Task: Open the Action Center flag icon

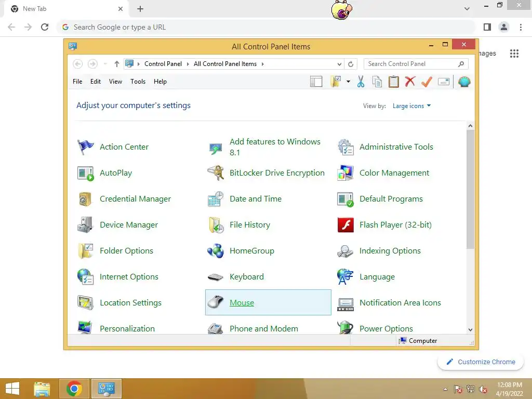Action: coord(85,147)
